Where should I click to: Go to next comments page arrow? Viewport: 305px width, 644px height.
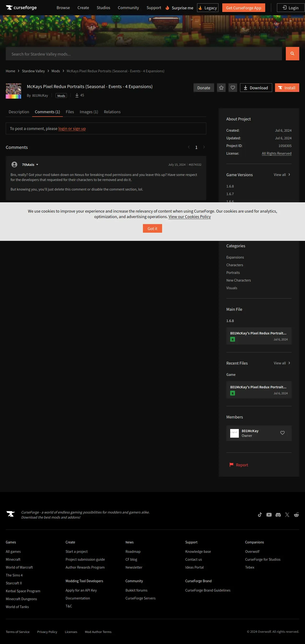pyautogui.click(x=204, y=147)
